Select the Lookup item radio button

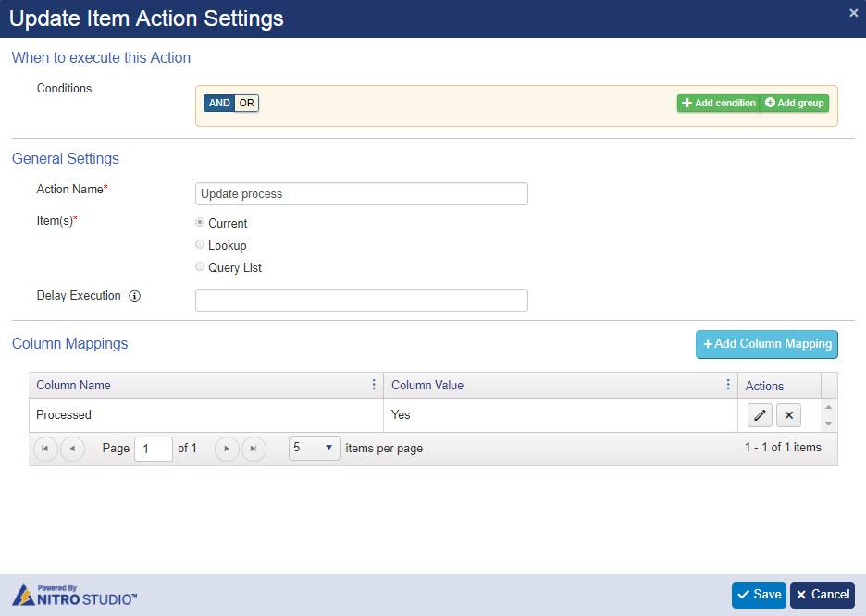(x=200, y=244)
